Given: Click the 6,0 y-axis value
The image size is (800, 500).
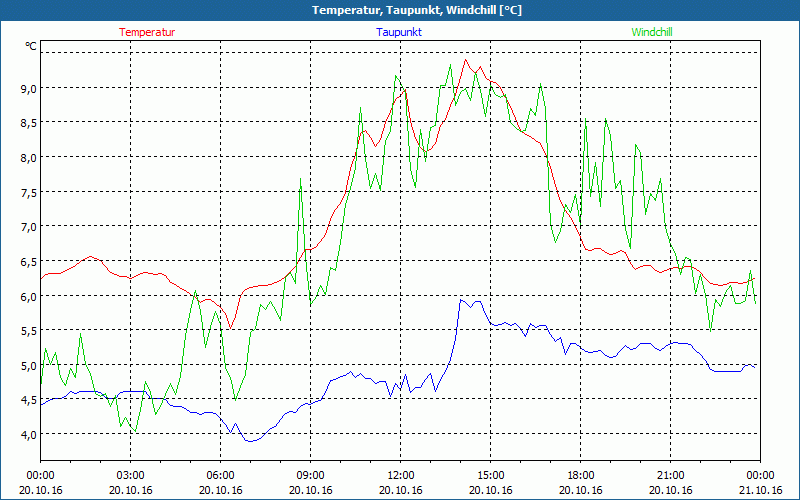Looking at the screenshot, I should click(x=28, y=296).
